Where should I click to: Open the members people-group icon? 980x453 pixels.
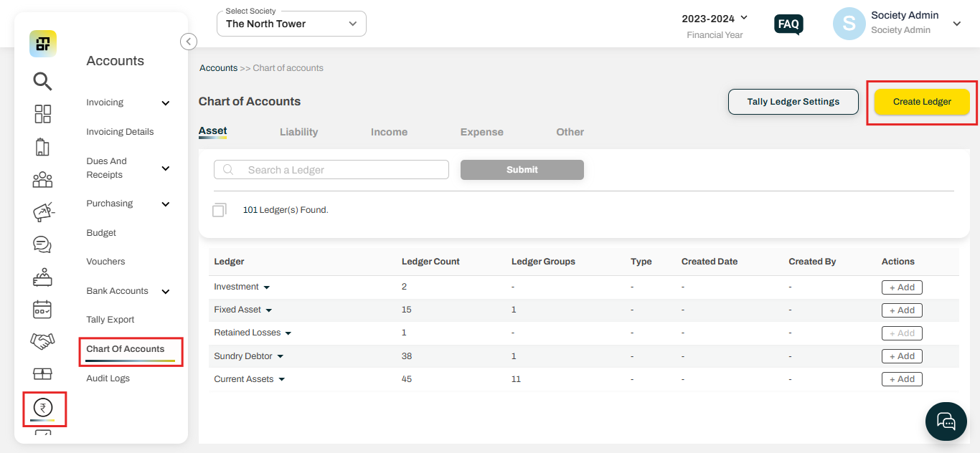[43, 179]
